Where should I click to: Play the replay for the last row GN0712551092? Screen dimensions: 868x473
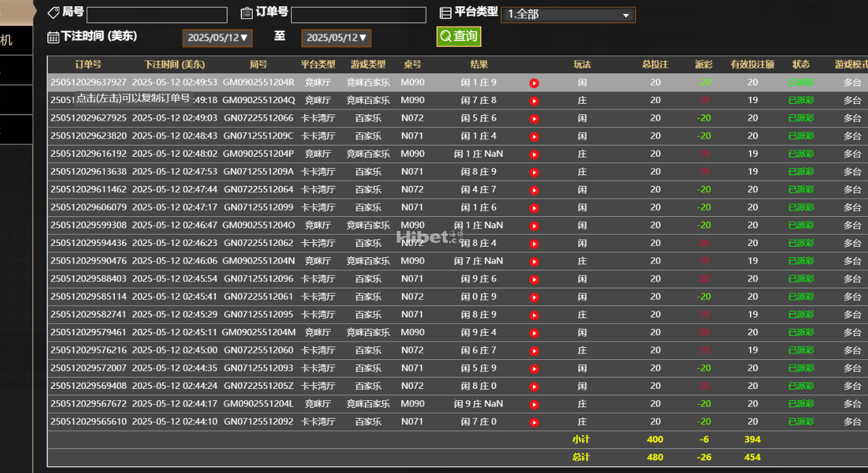coord(534,421)
